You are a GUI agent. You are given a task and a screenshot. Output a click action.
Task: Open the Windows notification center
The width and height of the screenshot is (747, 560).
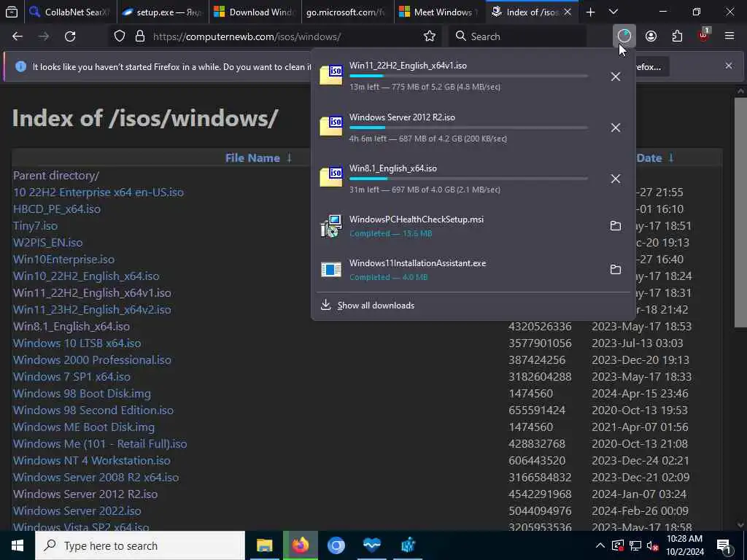724,546
